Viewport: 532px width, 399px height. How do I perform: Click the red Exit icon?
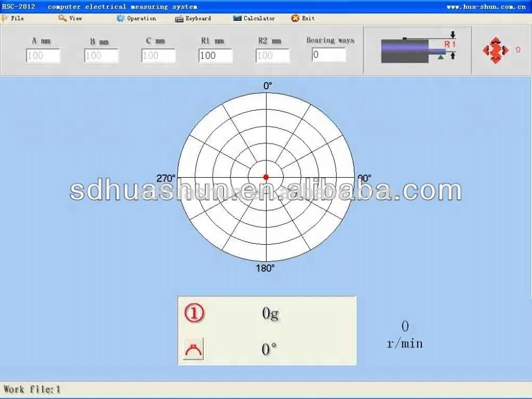295,18
